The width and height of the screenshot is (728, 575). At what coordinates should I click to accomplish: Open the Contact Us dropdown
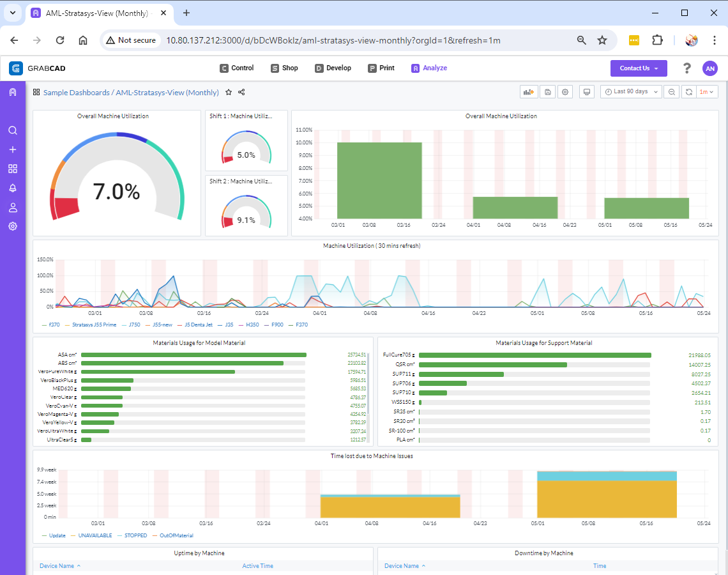point(639,68)
